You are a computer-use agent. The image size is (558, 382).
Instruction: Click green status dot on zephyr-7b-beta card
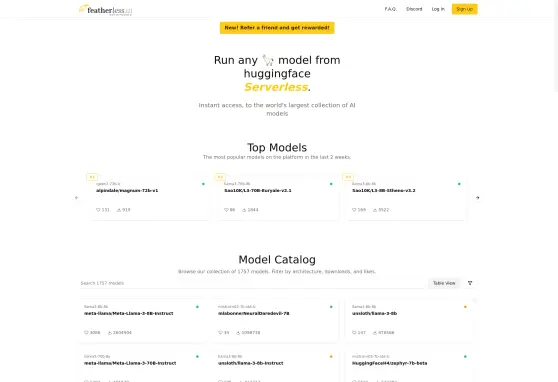click(x=465, y=356)
